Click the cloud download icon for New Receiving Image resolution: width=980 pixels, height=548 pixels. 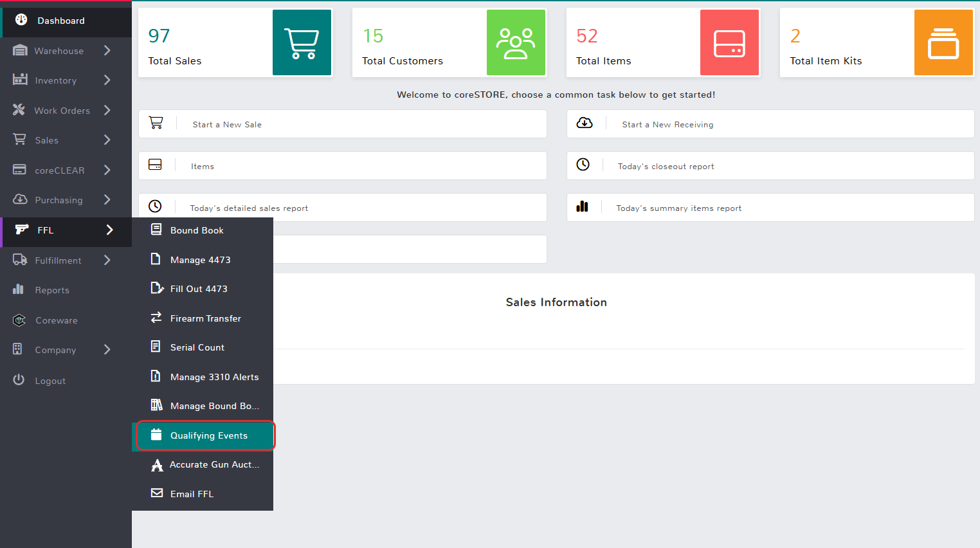coord(585,123)
